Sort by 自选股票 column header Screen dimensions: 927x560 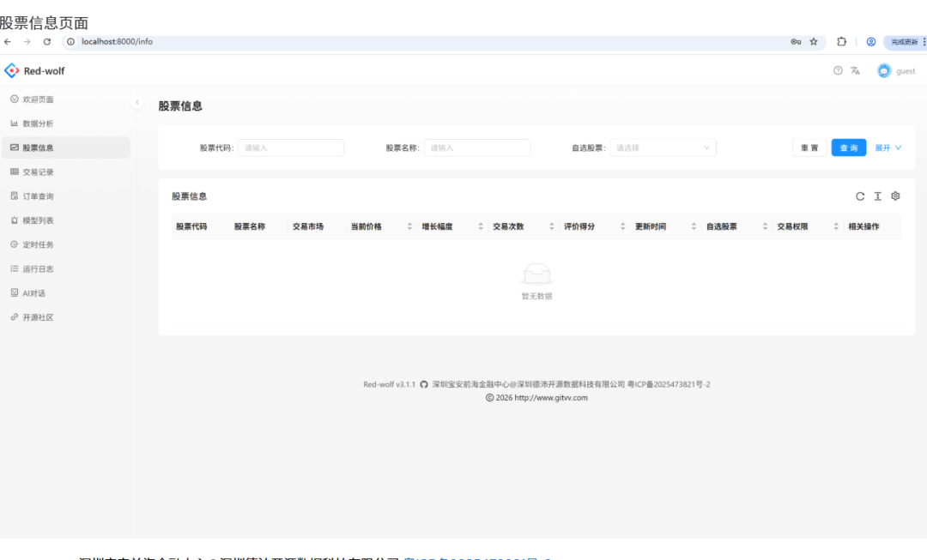[x=765, y=227]
